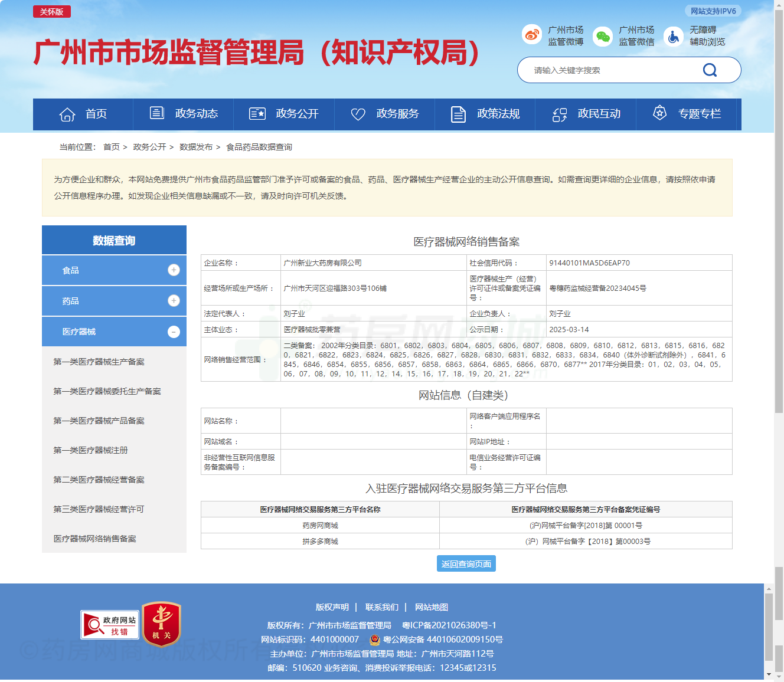Click the 关怀版 button
784x682 pixels.
tap(51, 11)
